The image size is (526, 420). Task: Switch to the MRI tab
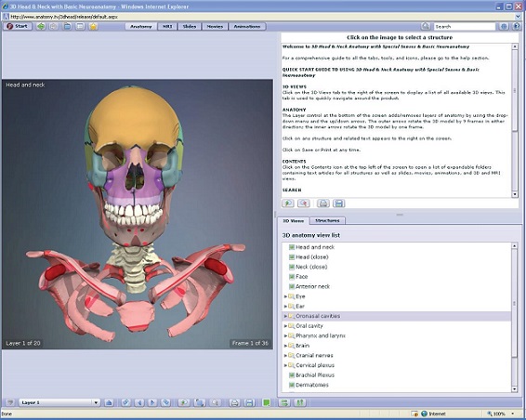point(167,27)
